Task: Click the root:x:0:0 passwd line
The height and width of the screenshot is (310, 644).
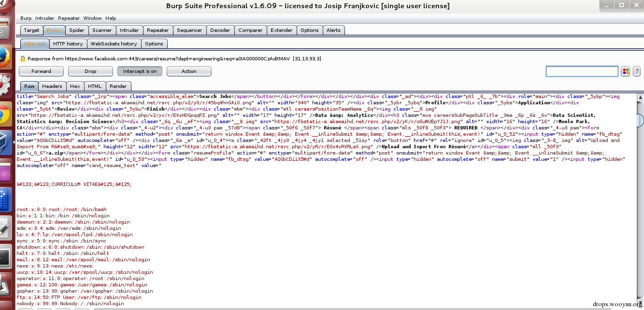Action: click(61, 209)
